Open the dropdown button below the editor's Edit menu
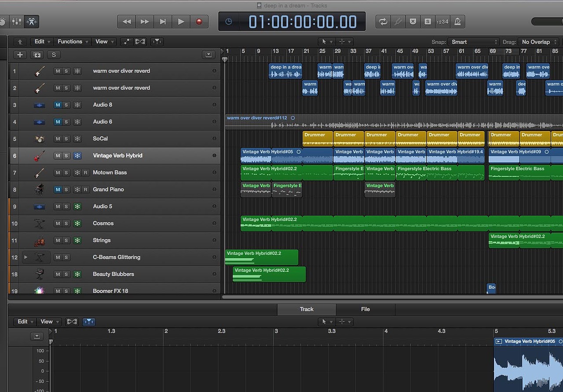This screenshot has width=563, height=392. coord(37,337)
